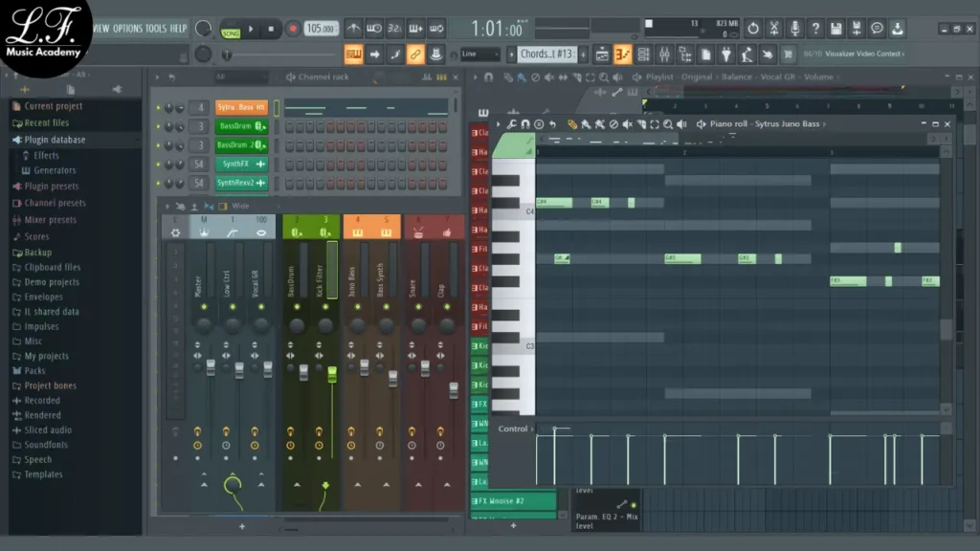Open the OPTIONS menu

pyautogui.click(x=126, y=29)
